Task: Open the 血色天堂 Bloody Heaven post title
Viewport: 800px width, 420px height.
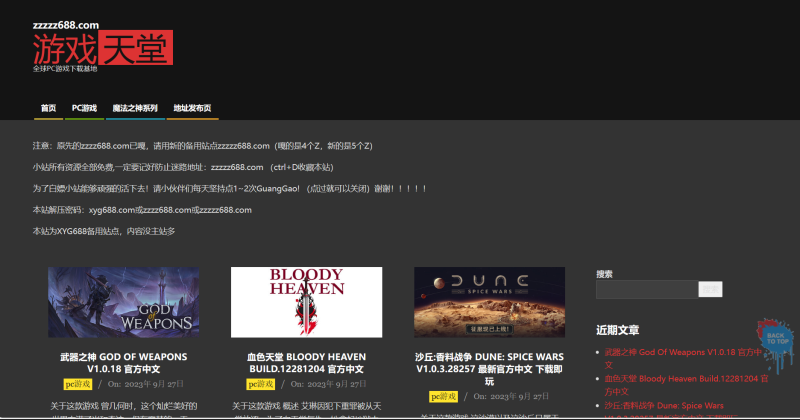Action: [306, 362]
